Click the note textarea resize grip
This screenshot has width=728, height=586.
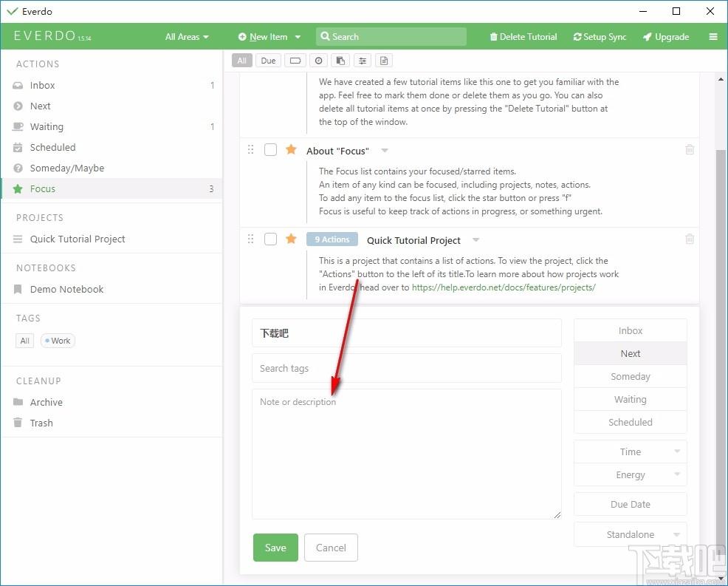point(557,514)
